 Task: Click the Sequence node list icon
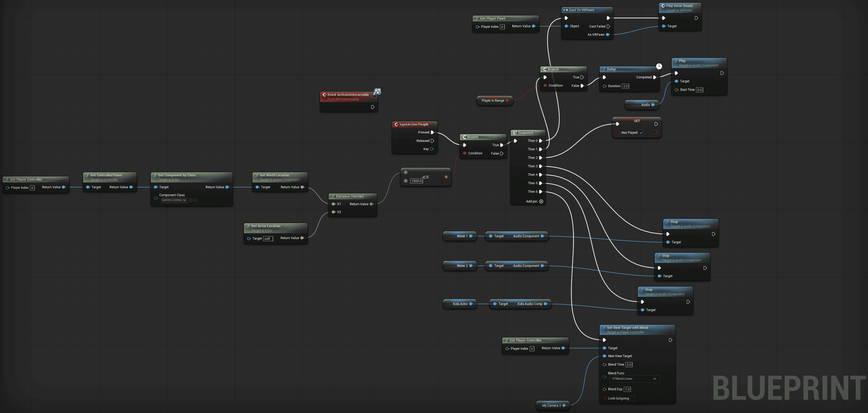click(514, 132)
